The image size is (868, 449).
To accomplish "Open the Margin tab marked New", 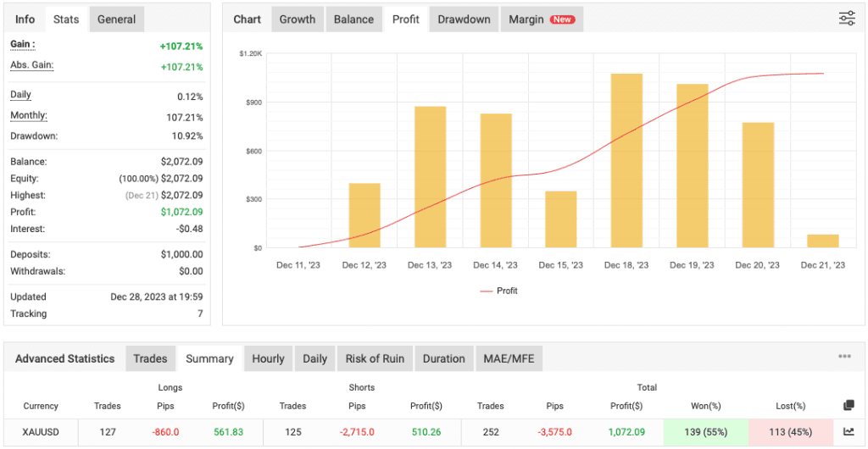I will [541, 19].
